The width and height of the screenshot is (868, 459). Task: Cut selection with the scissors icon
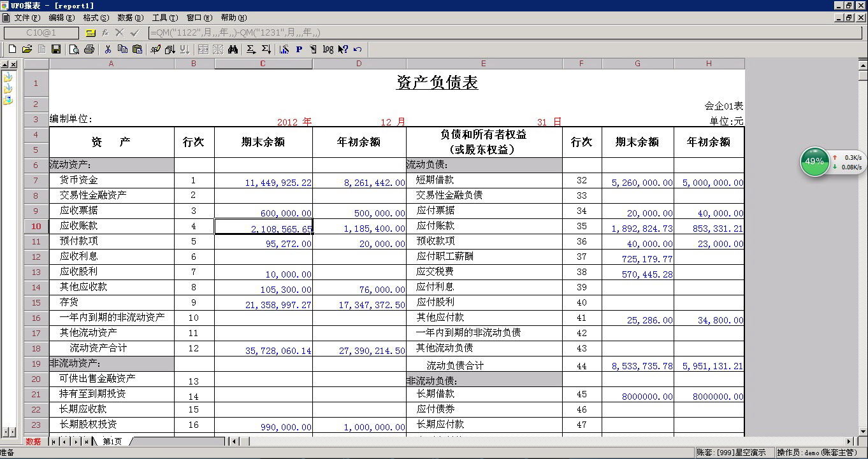coord(108,49)
